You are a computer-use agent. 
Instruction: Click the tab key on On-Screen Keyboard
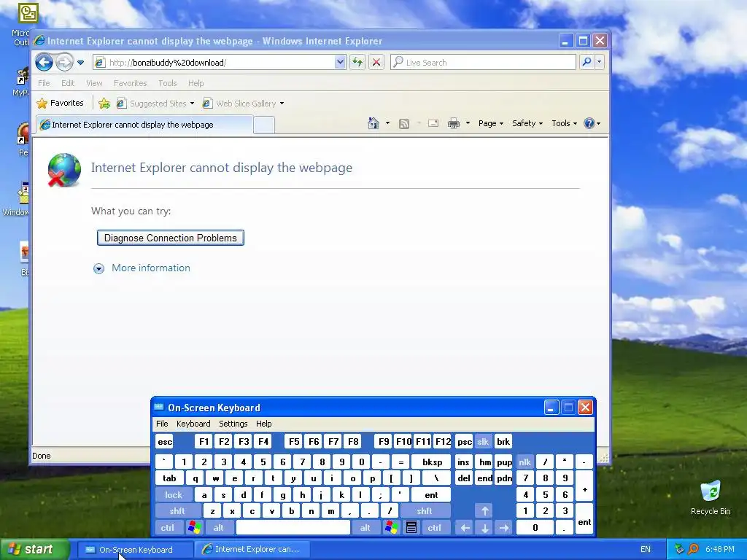tap(169, 478)
